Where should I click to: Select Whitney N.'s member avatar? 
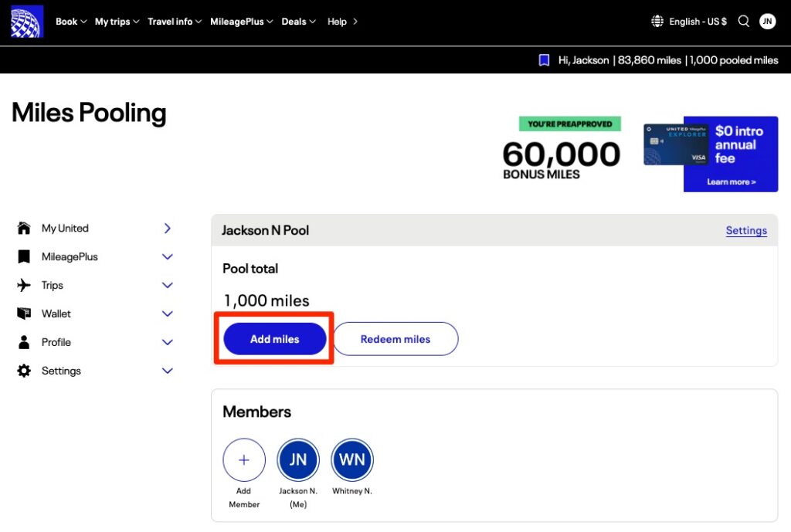pyautogui.click(x=352, y=459)
